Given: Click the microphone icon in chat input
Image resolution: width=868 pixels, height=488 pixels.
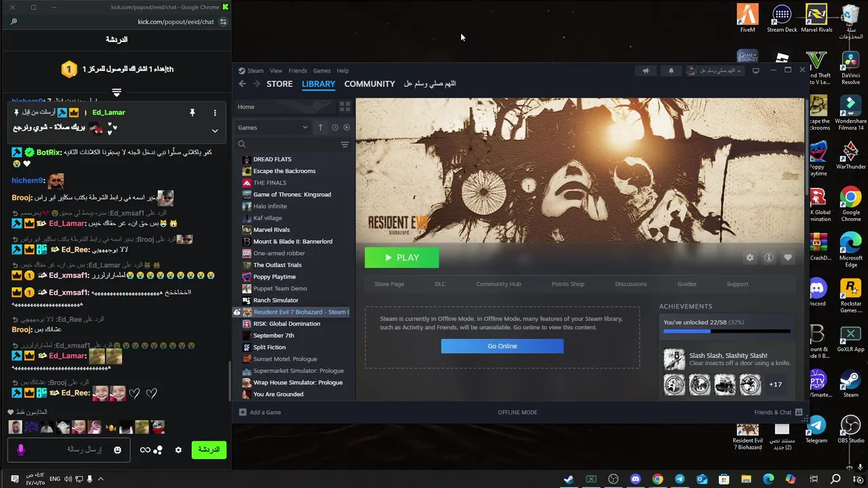Looking at the screenshot, I should [20, 449].
